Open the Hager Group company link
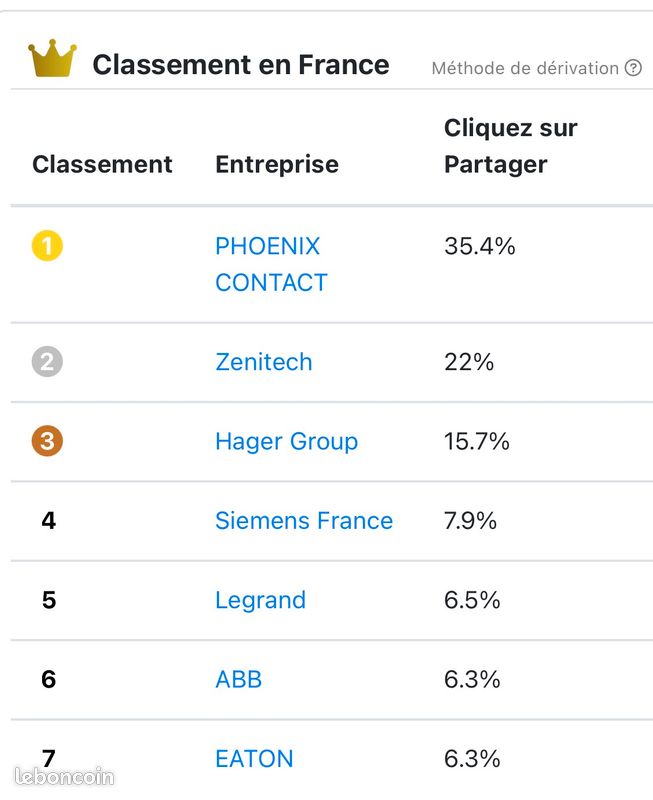The height and width of the screenshot is (800, 653). pyautogui.click(x=287, y=442)
